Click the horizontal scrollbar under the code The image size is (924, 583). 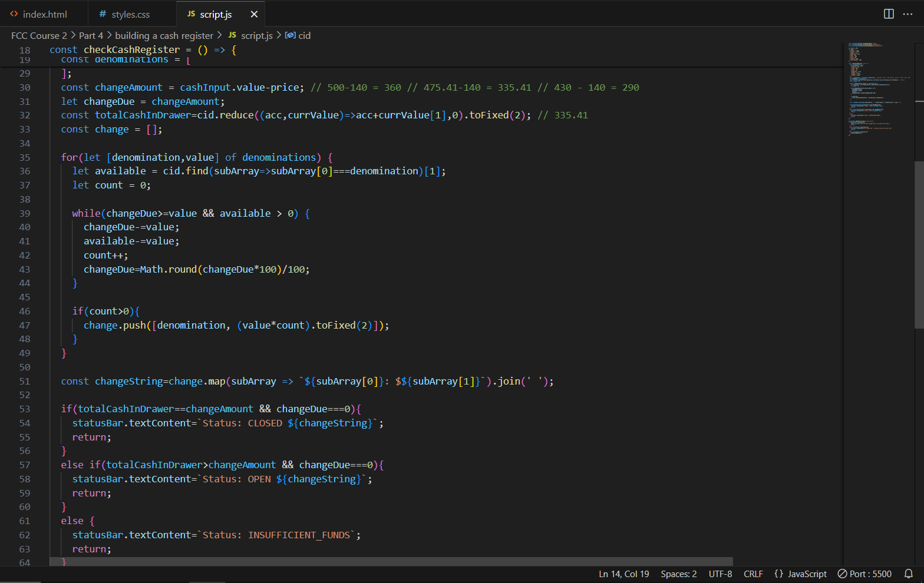click(x=391, y=562)
